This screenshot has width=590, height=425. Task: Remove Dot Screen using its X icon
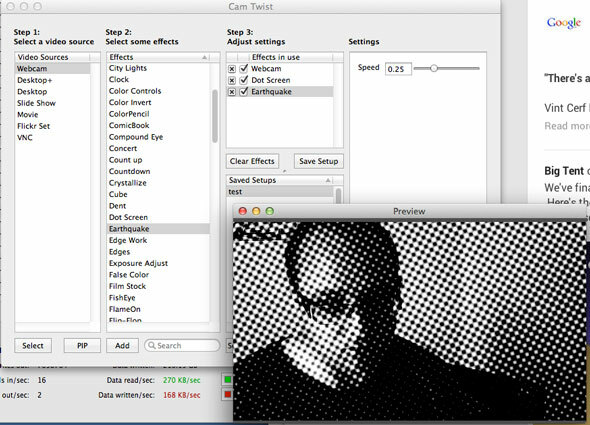click(x=232, y=81)
